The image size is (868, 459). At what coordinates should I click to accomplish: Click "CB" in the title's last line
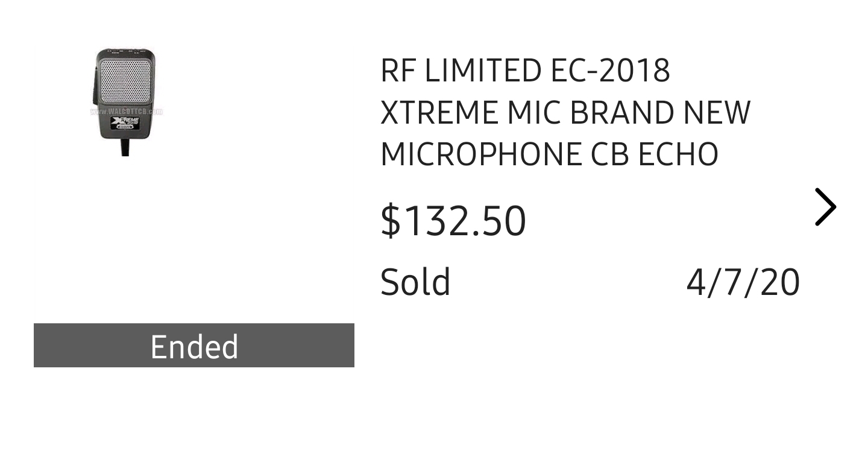(x=610, y=154)
